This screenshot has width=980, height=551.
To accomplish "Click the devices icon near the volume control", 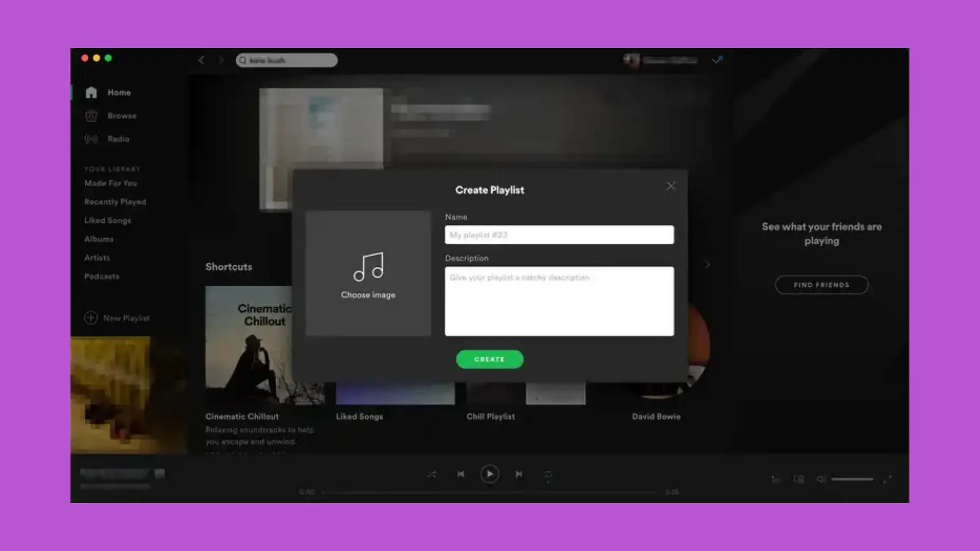I will pos(798,479).
